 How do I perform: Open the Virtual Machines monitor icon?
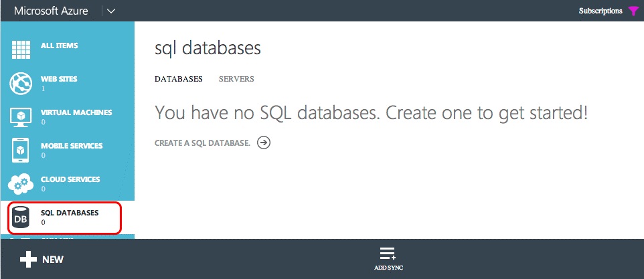pos(21,118)
